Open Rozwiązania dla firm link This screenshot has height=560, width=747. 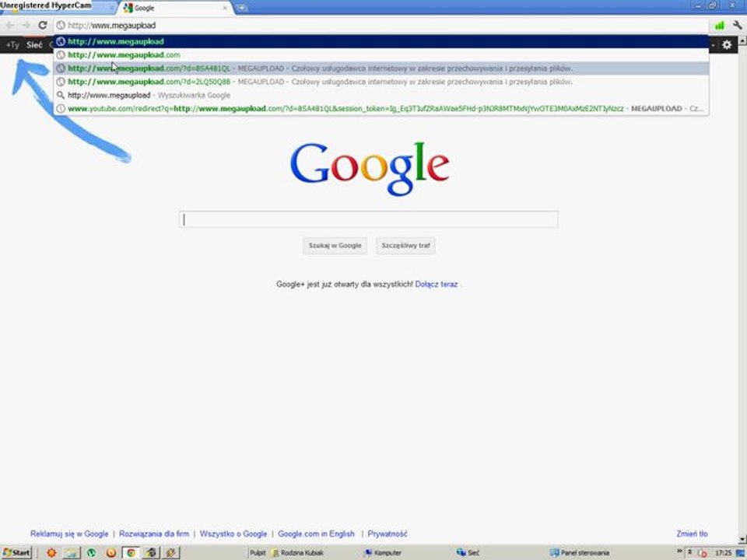coord(154,534)
